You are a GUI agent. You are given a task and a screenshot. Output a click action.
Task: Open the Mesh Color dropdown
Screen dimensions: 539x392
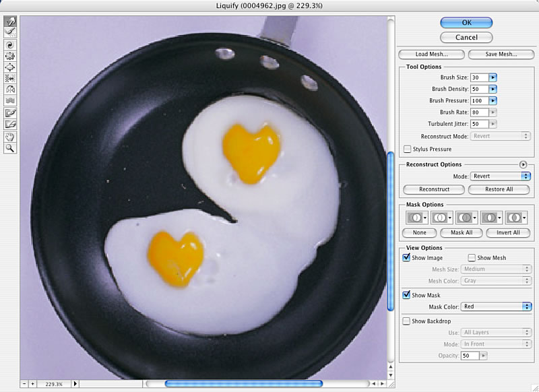coord(496,281)
